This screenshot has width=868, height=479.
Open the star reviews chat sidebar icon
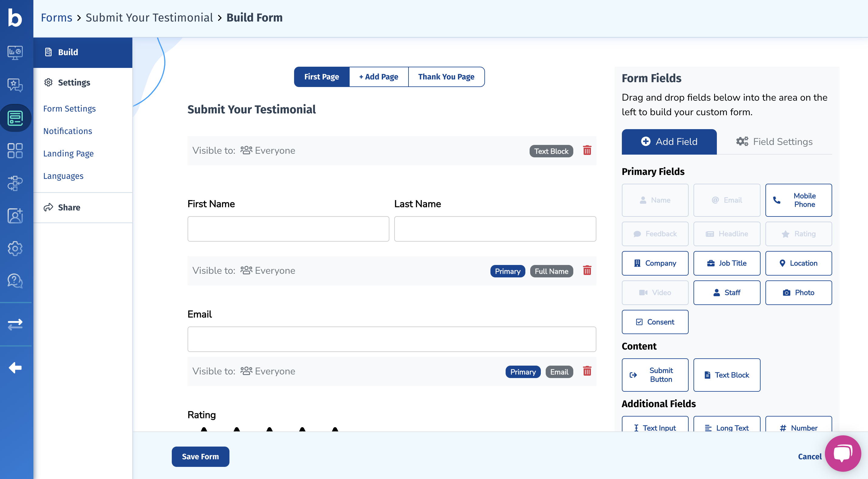pos(15,85)
